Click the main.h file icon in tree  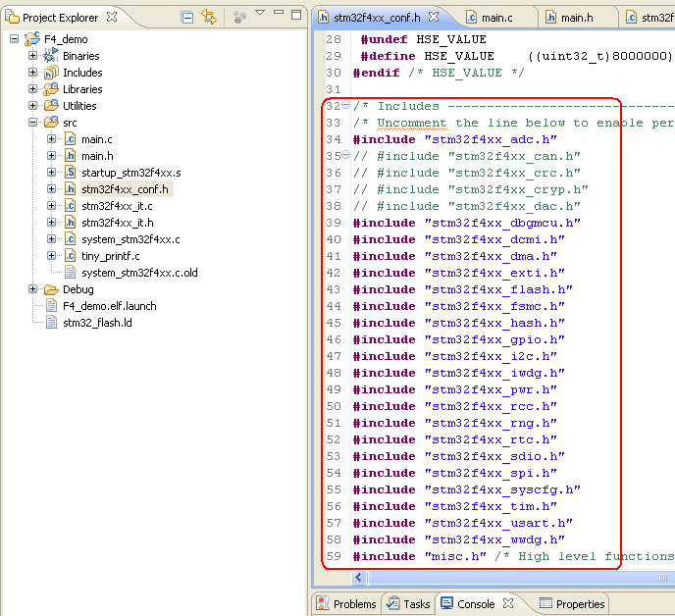coord(70,156)
